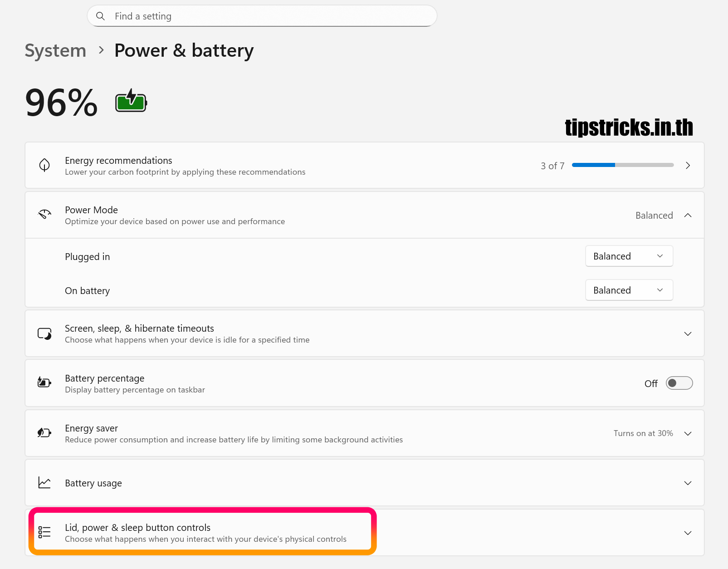Expand Lid, power & sleep button controls
The height and width of the screenshot is (569, 728).
(x=688, y=533)
